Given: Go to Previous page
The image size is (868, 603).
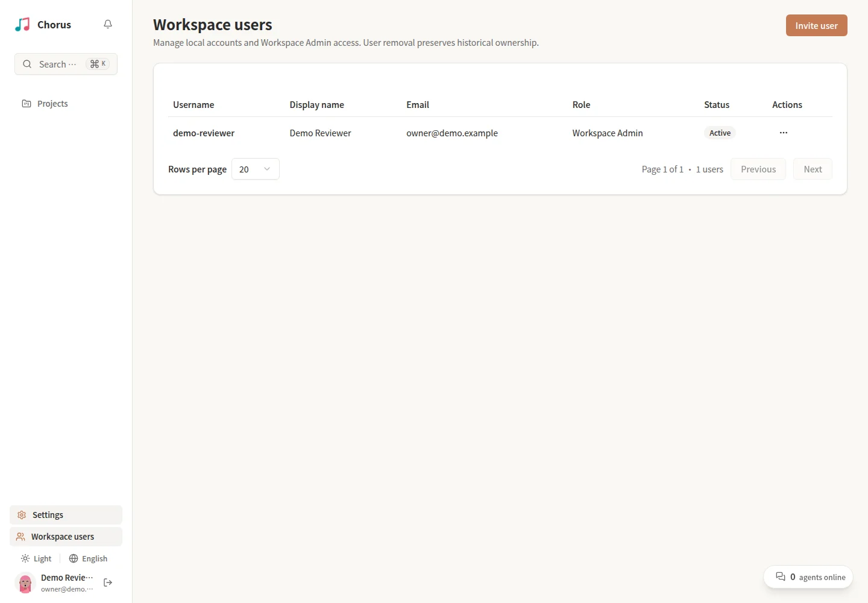Looking at the screenshot, I should coord(758,169).
